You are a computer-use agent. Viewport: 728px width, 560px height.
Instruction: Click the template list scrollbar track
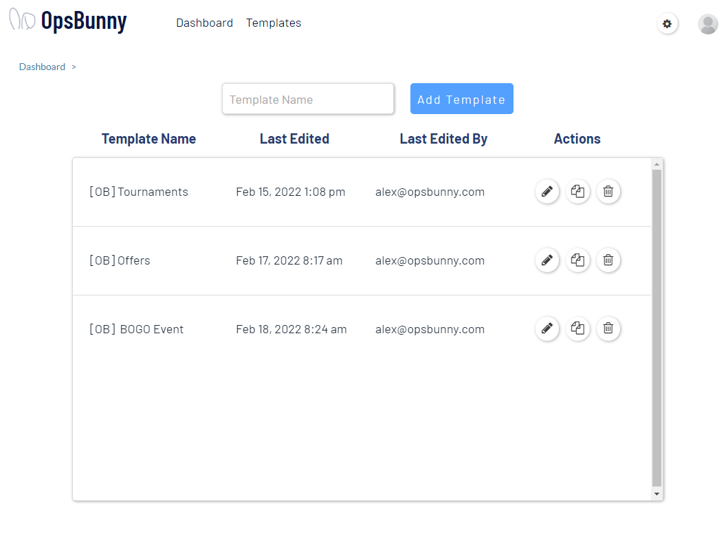pyautogui.click(x=657, y=328)
